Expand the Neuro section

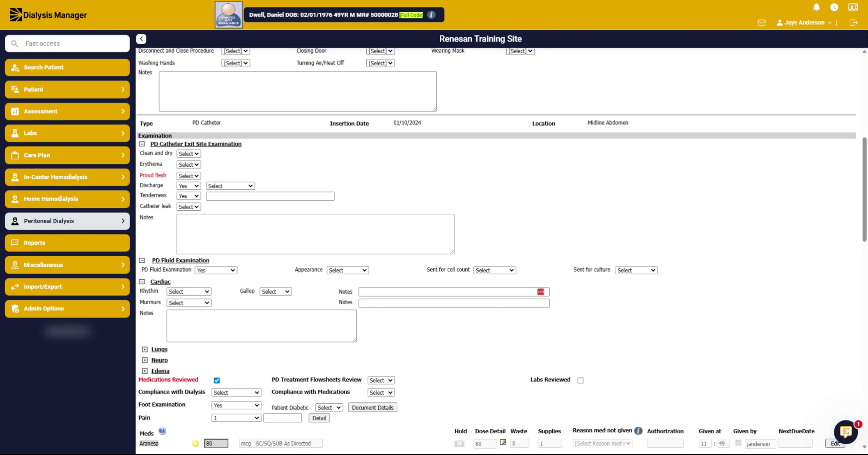tap(145, 360)
